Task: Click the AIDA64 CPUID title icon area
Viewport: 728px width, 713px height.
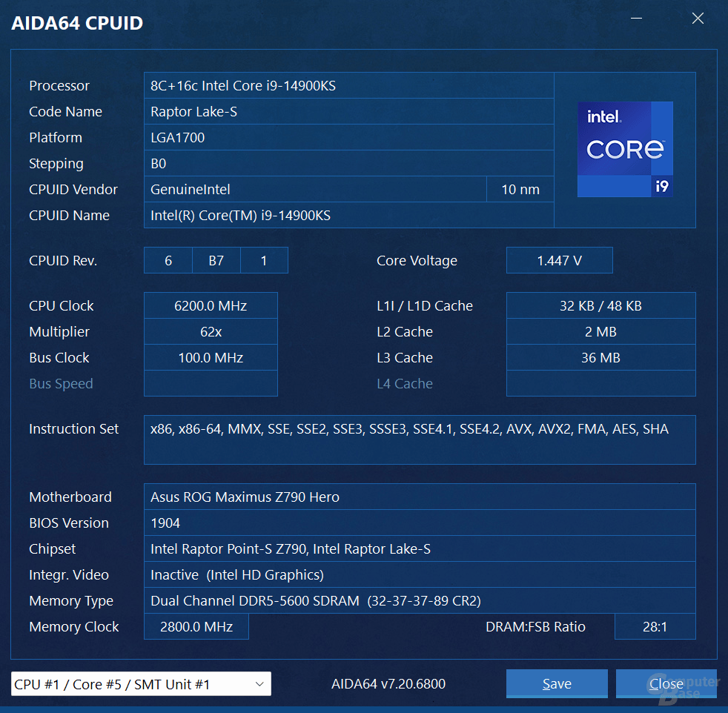Action: pos(76,23)
